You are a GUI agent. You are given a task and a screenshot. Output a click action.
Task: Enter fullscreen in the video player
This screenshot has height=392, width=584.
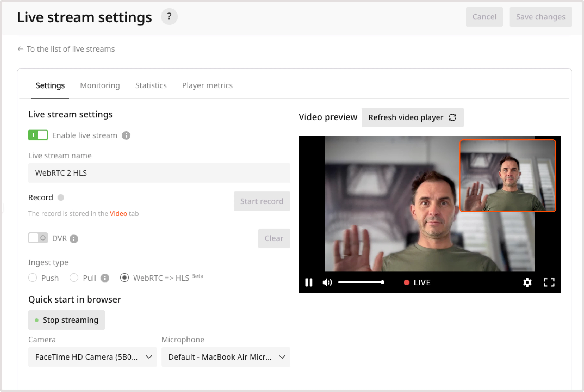click(549, 283)
